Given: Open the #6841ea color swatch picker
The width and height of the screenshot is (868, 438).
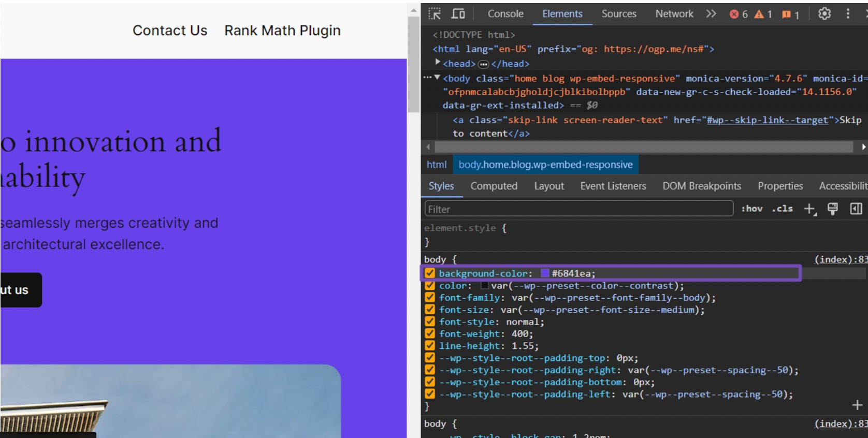Looking at the screenshot, I should [545, 273].
